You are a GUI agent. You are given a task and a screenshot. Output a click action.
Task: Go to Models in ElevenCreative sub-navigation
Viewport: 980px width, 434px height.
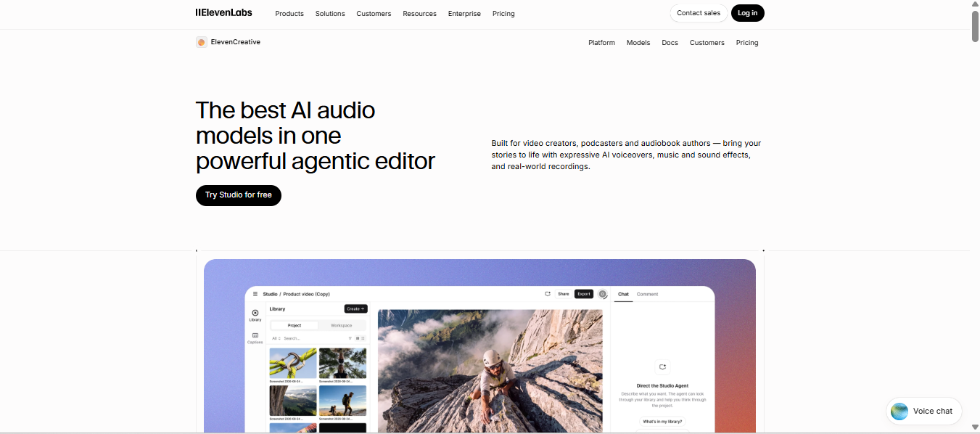[x=638, y=43]
